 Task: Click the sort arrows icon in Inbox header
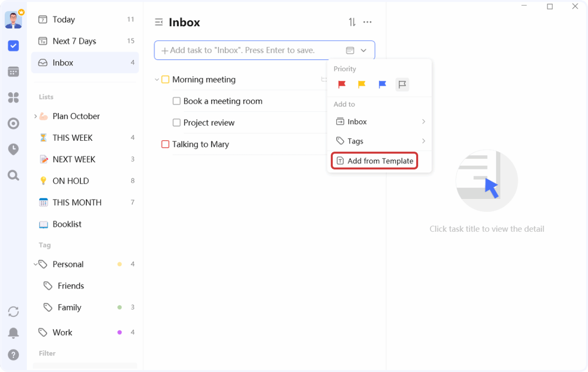[352, 22]
